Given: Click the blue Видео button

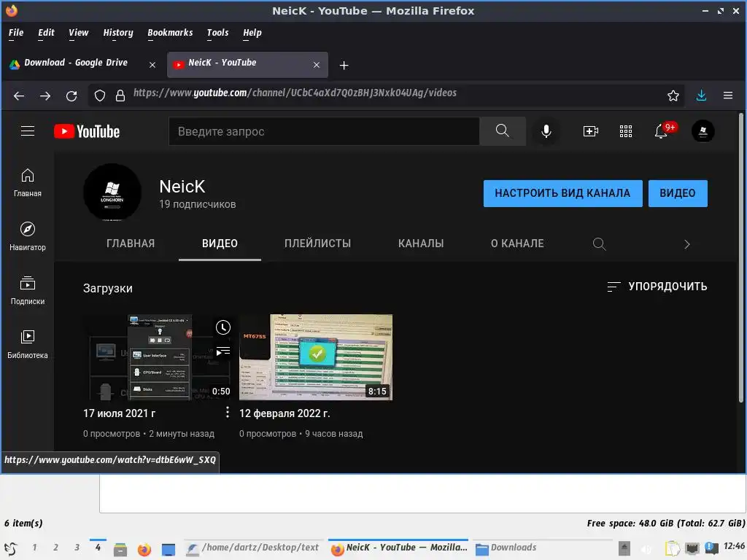Looking at the screenshot, I should click(678, 193).
